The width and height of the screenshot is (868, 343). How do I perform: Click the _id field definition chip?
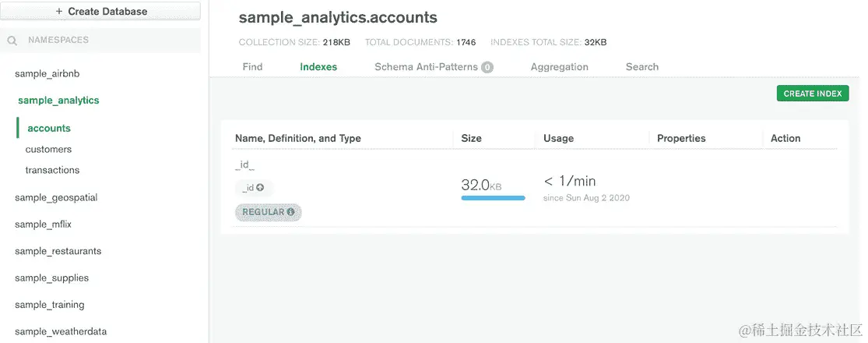[x=254, y=188]
